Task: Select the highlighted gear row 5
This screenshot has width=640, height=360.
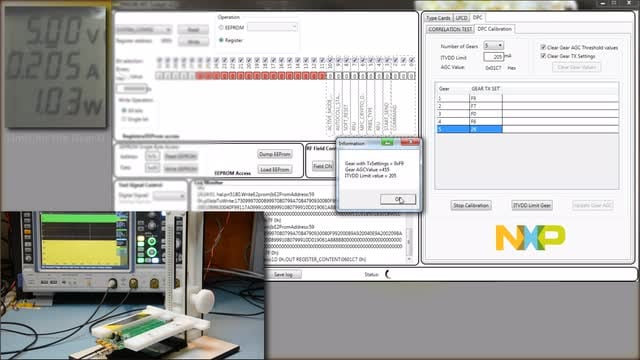Action: [527, 129]
